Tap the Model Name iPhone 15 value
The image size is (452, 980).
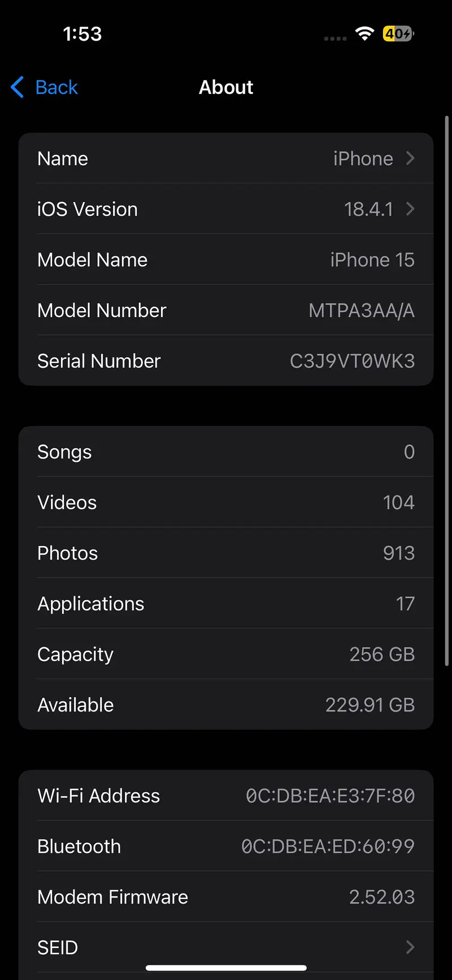(372, 260)
